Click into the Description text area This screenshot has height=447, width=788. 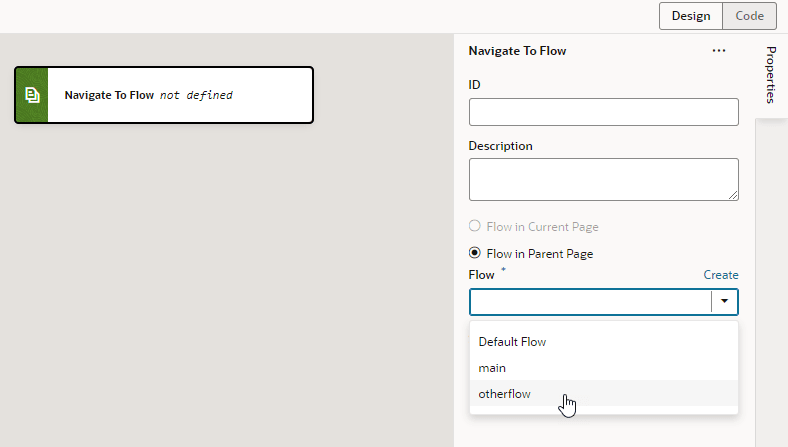pos(603,179)
